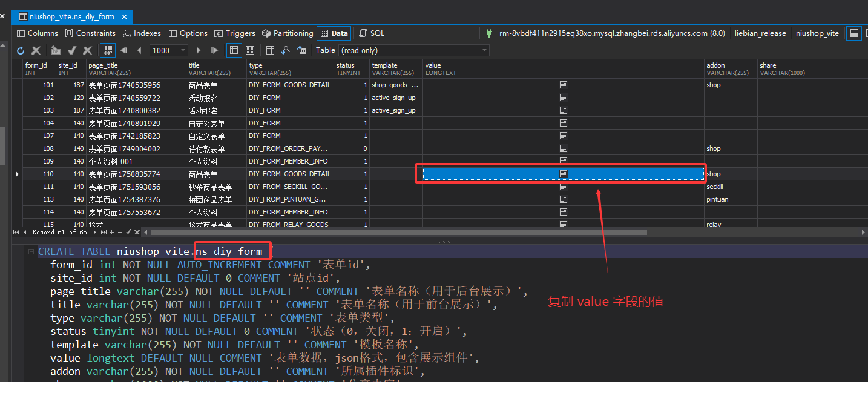Click the add record plus icon
The width and height of the screenshot is (868, 410).
111,232
